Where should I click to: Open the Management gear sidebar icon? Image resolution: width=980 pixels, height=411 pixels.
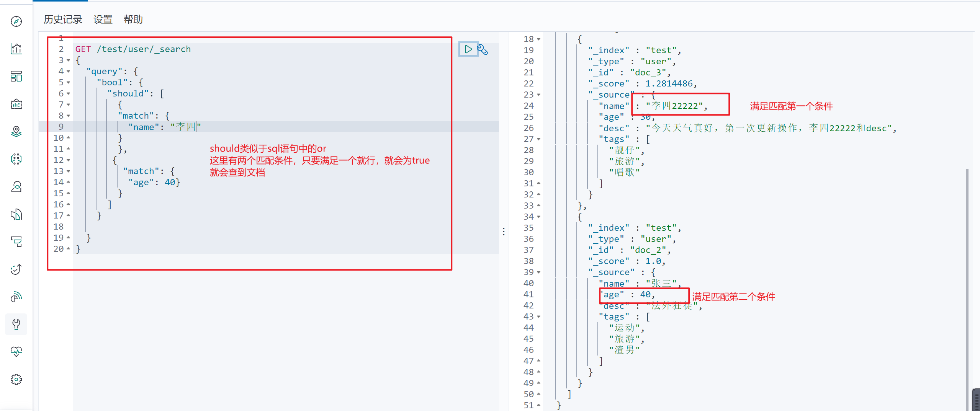[x=16, y=379]
